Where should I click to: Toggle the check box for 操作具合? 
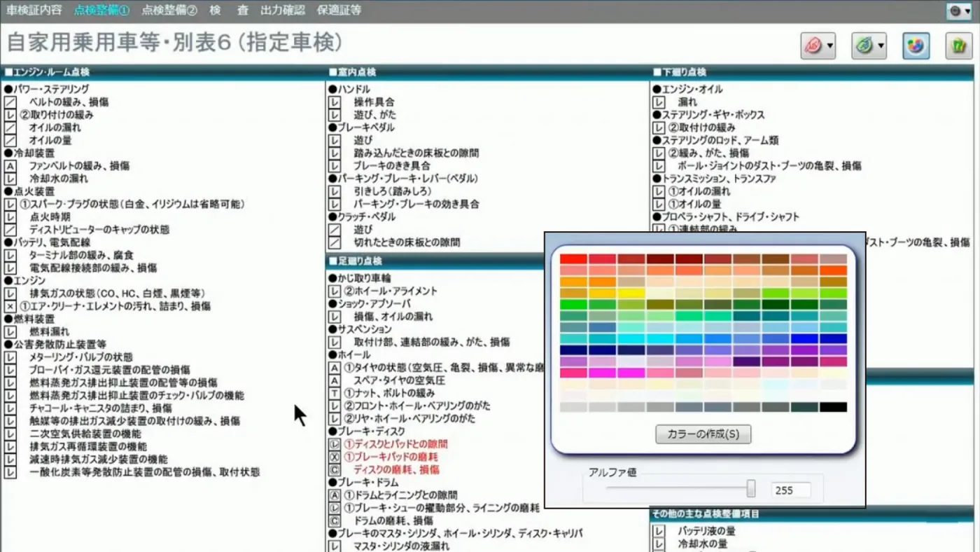point(335,102)
